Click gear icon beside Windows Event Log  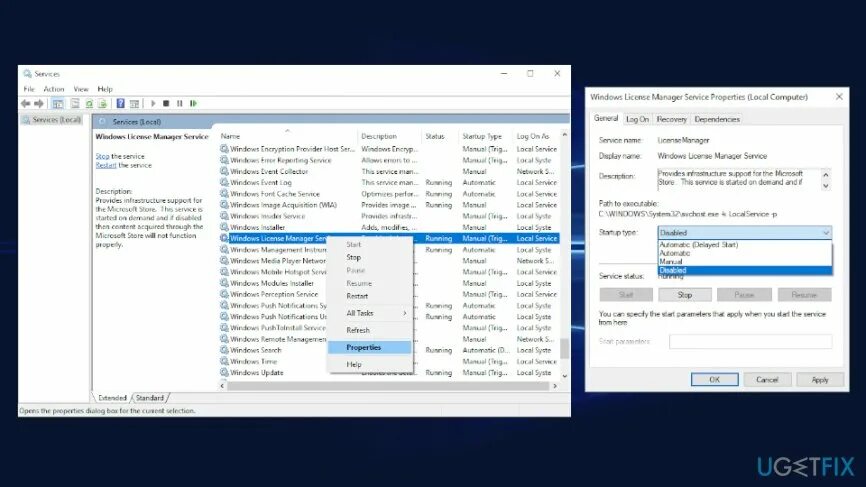pyautogui.click(x=224, y=182)
